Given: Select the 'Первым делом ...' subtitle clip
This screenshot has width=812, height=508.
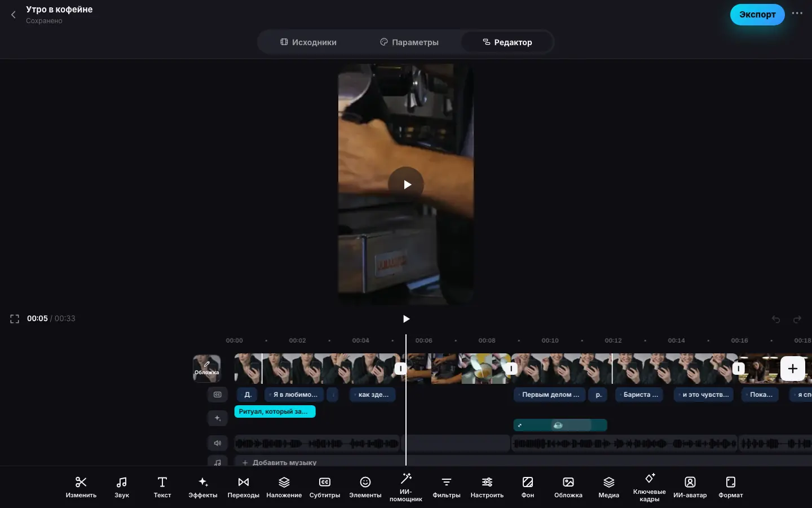Looking at the screenshot, I should pos(549,395).
